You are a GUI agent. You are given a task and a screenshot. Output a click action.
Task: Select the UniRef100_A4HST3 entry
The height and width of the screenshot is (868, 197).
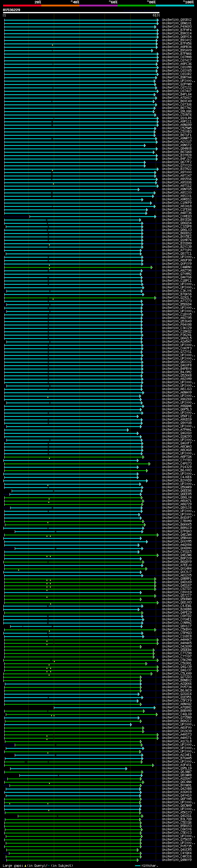pyautogui.click(x=177, y=735)
